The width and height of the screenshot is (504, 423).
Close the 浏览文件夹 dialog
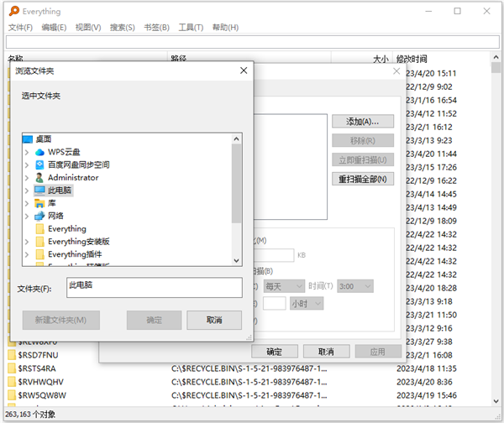point(244,70)
